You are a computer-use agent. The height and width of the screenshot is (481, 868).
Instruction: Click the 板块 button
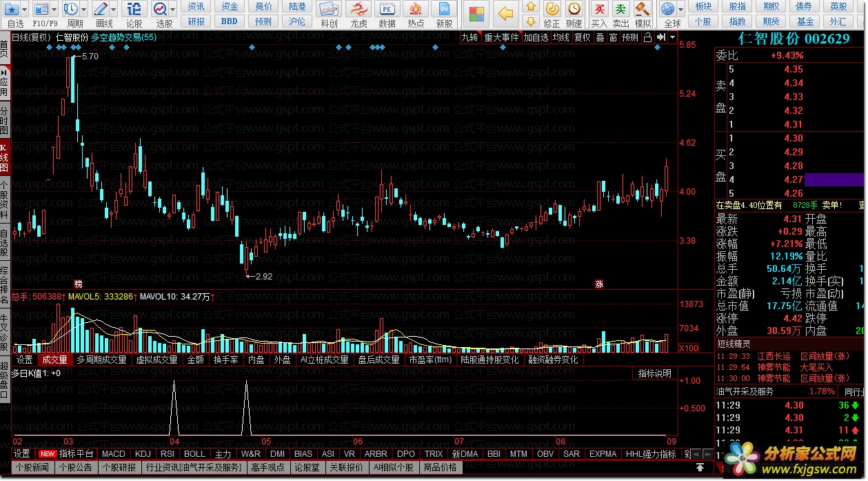[x=703, y=6]
